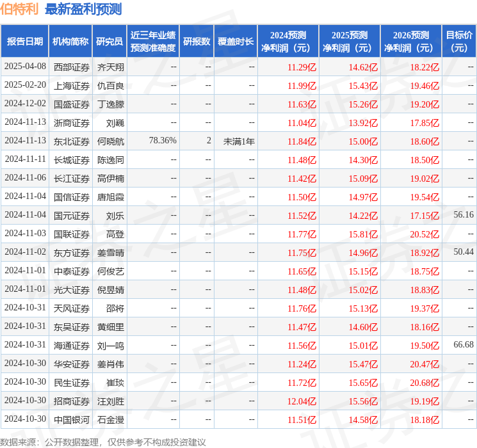Select the 华安证券 institution cell

72,364
